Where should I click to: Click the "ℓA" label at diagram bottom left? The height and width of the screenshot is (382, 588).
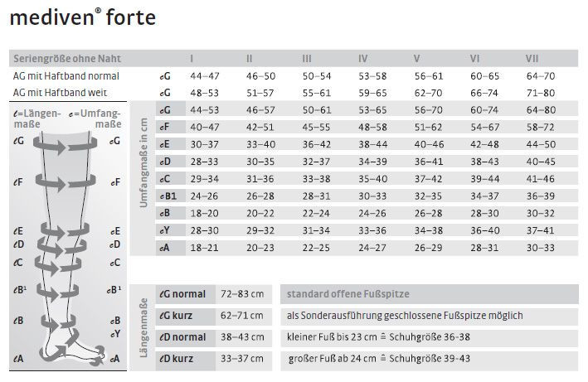point(18,359)
